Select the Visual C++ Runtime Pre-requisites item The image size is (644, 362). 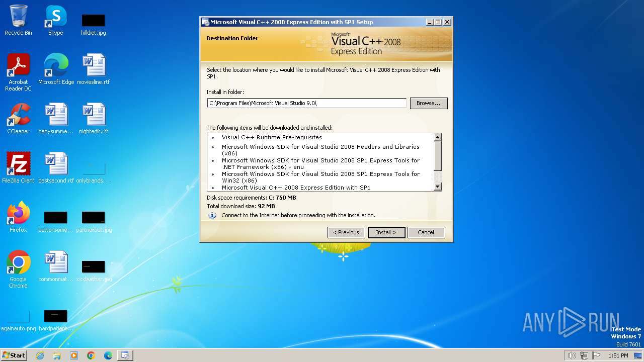(x=272, y=137)
